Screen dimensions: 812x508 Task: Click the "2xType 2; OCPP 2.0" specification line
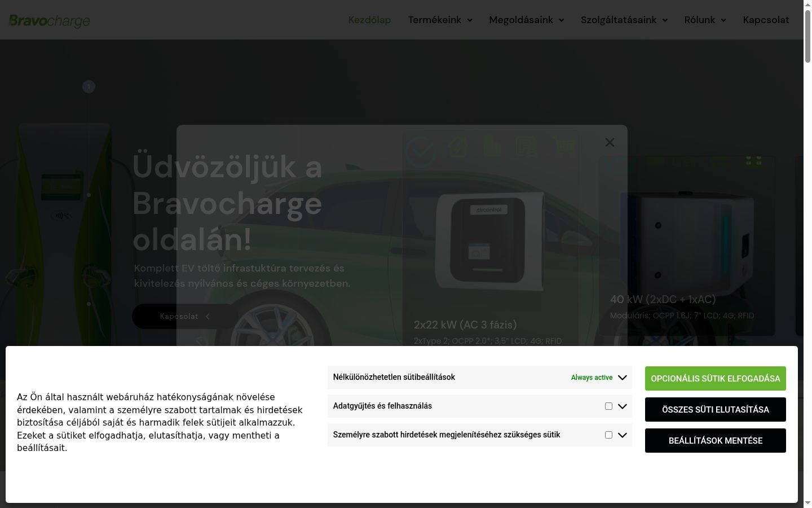pyautogui.click(x=488, y=341)
